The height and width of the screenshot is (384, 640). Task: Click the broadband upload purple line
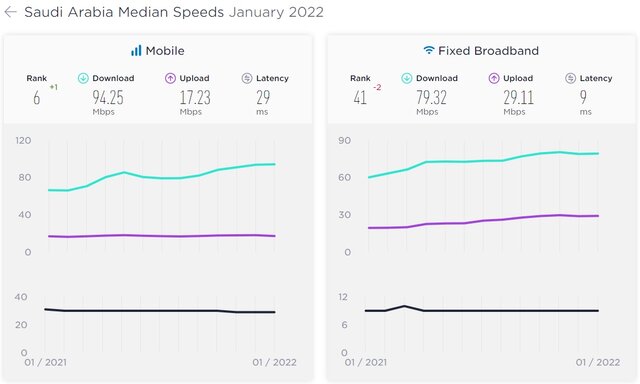(483, 222)
